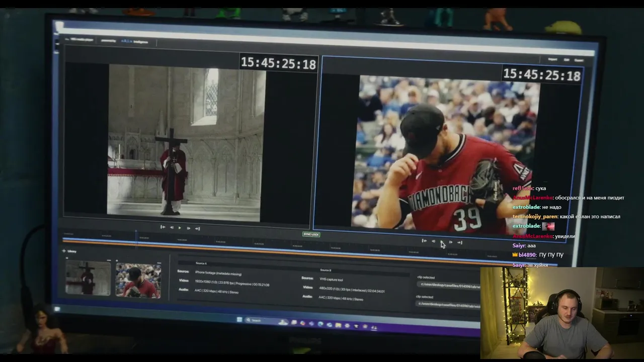Screen dimensions: 644x362
Task: Jump to start in left viewer transport
Action: pyautogui.click(x=163, y=227)
